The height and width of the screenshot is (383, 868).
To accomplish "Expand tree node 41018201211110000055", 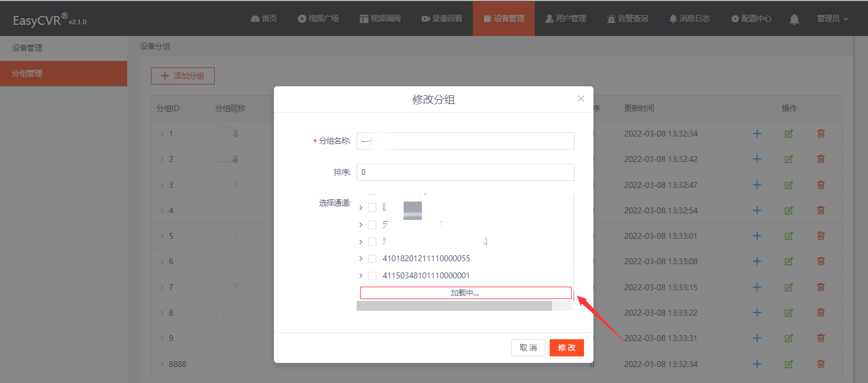I will coord(361,259).
